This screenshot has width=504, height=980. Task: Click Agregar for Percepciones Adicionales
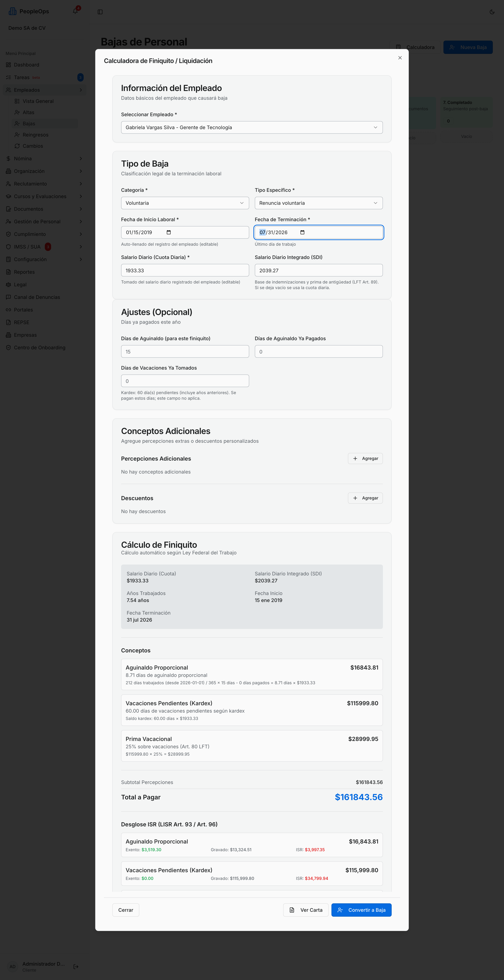(365, 458)
